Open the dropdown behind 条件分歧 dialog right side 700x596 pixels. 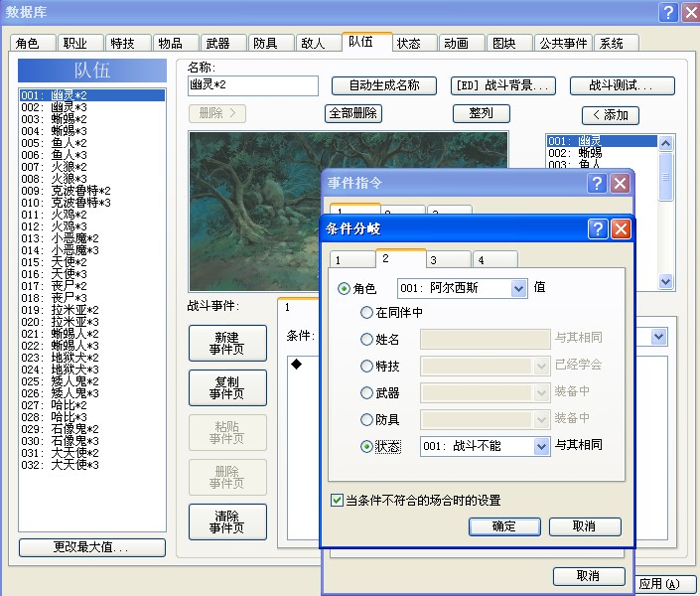coord(659,337)
